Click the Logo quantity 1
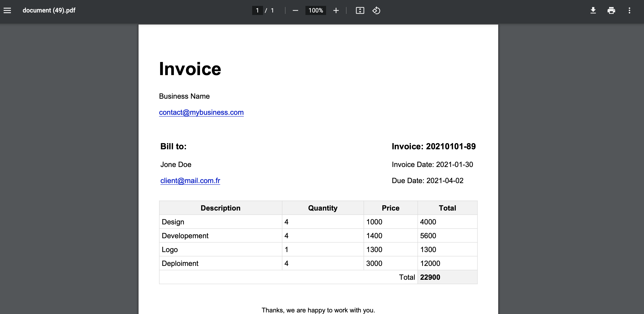This screenshot has width=644, height=314. [286, 249]
